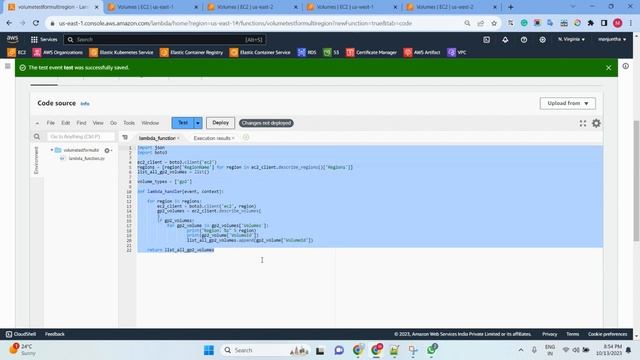This screenshot has height=360, width=640.
Task: Open Elastic Container Registry shortcut
Action: pos(191,52)
